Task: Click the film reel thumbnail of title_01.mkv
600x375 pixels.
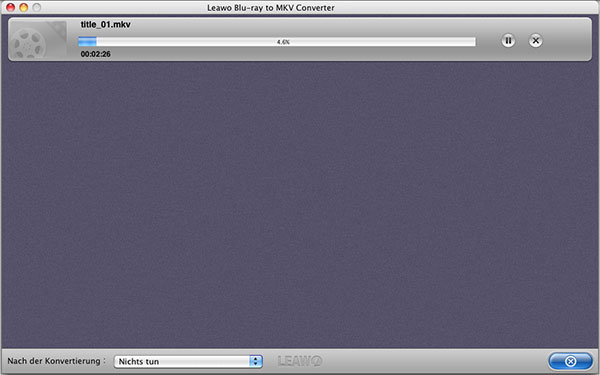Action: point(38,40)
